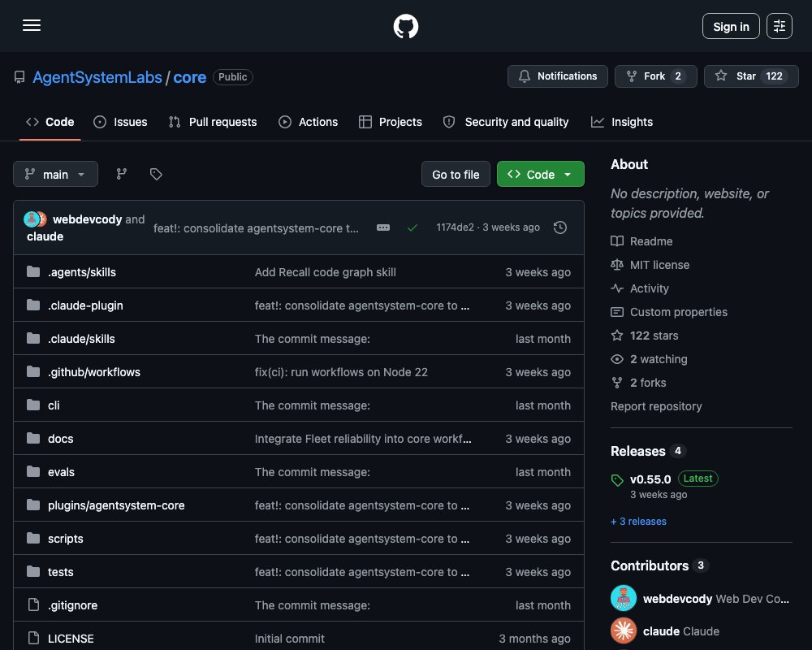Image resolution: width=812 pixels, height=650 pixels.
Task: Open the evals folder
Action: [61, 472]
